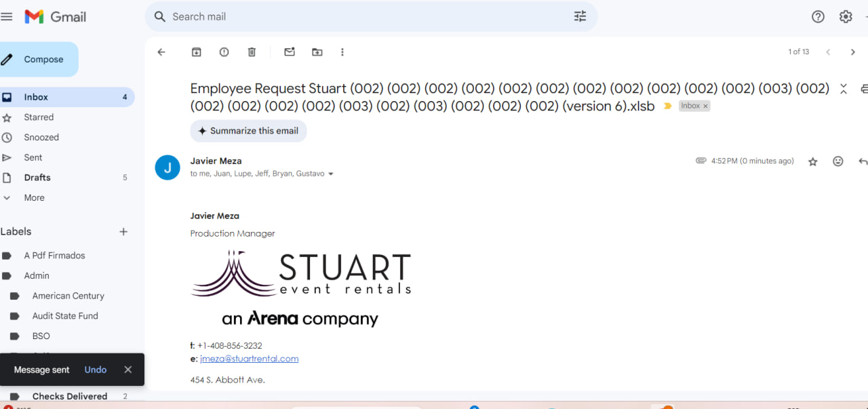868x409 pixels.
Task: Expand the More section in the sidebar
Action: [34, 198]
